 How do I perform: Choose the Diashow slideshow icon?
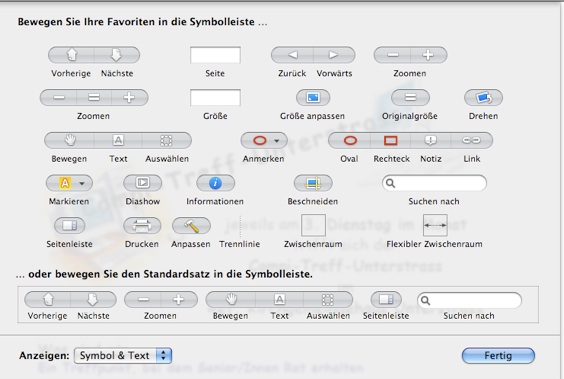(x=142, y=183)
